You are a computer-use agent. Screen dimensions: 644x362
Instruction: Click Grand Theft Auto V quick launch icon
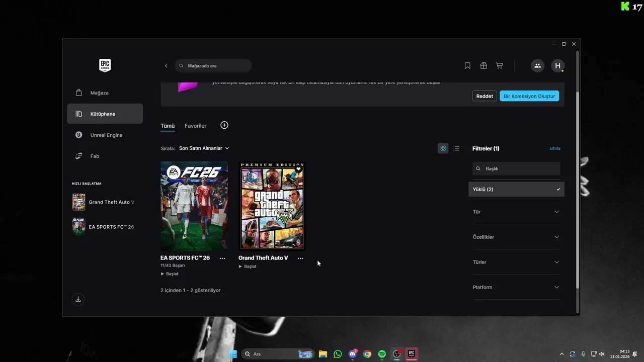coord(79,202)
